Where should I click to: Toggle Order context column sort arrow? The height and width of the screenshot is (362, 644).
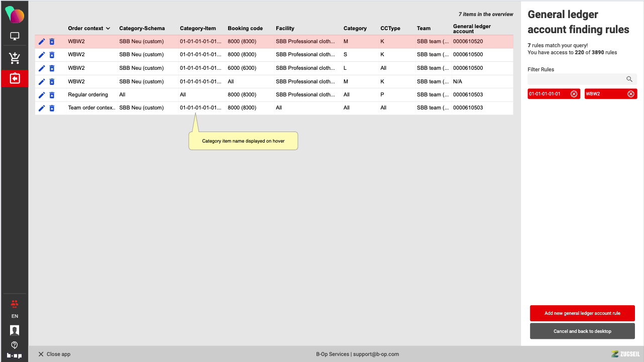[x=108, y=29]
